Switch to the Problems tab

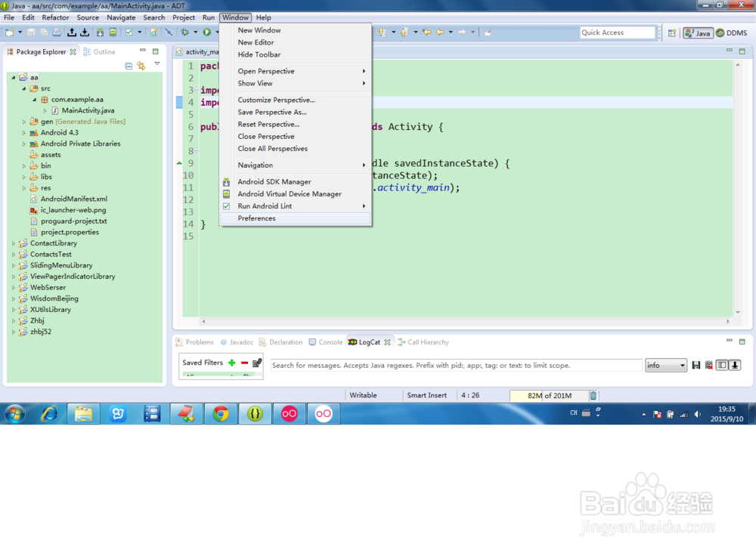pyautogui.click(x=194, y=342)
